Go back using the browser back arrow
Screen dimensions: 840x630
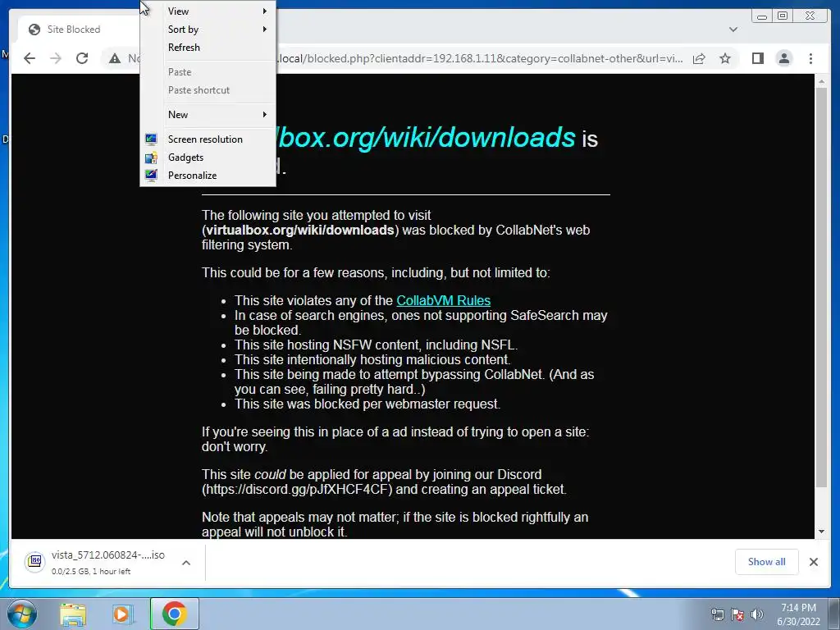pyautogui.click(x=30, y=58)
